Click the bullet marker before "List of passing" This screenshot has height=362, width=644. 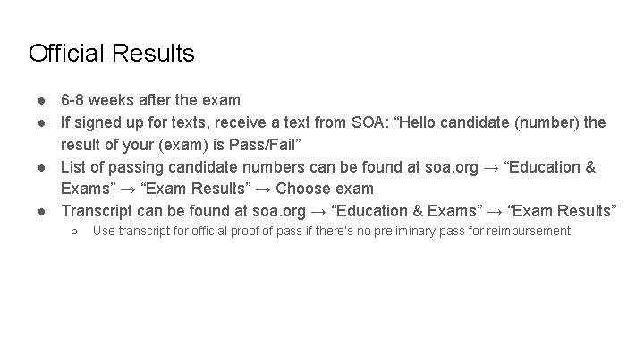42,166
